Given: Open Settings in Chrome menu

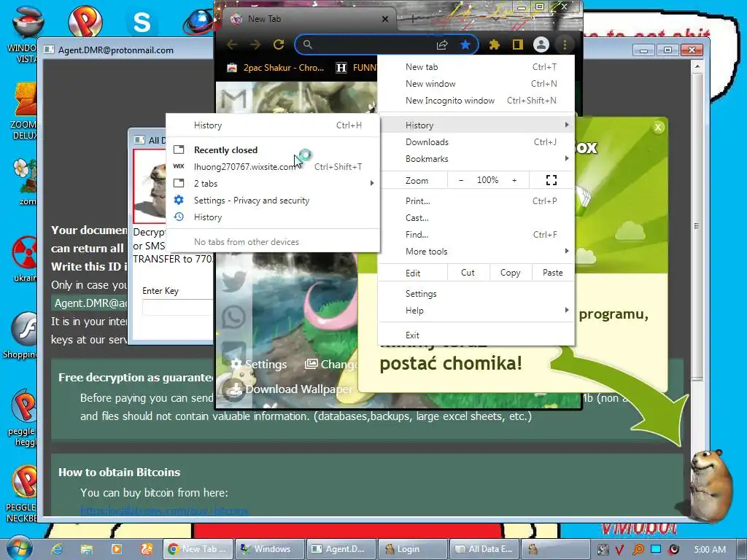Looking at the screenshot, I should [476, 294].
